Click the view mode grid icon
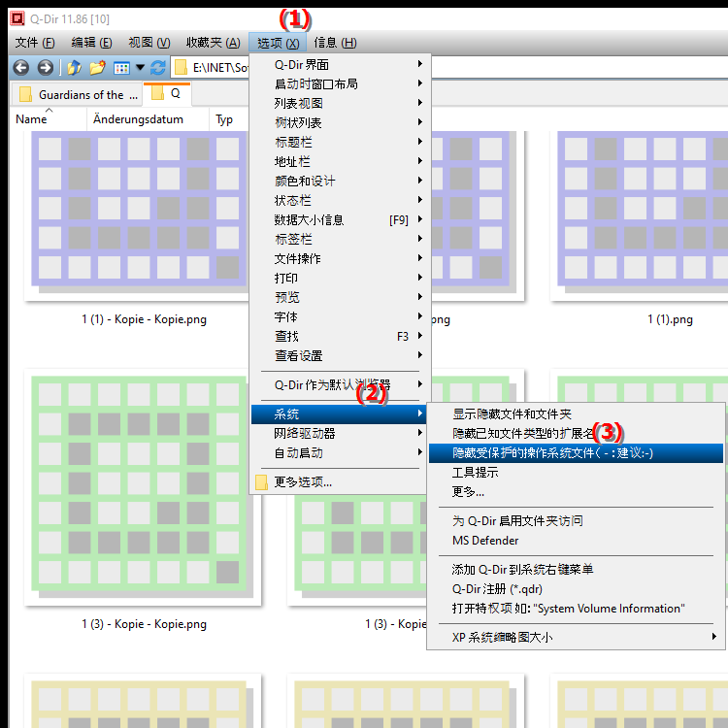Image resolution: width=728 pixels, height=728 pixels. [121, 68]
